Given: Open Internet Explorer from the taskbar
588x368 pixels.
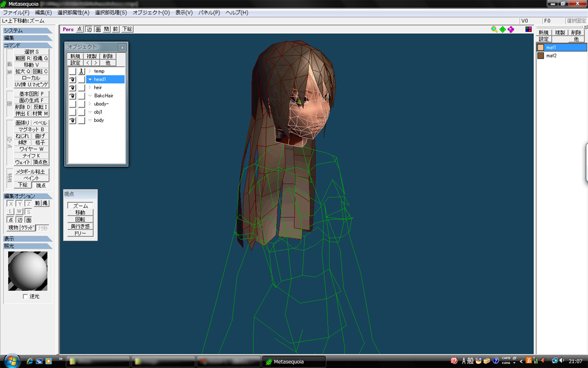Looking at the screenshot, I should (x=29, y=361).
